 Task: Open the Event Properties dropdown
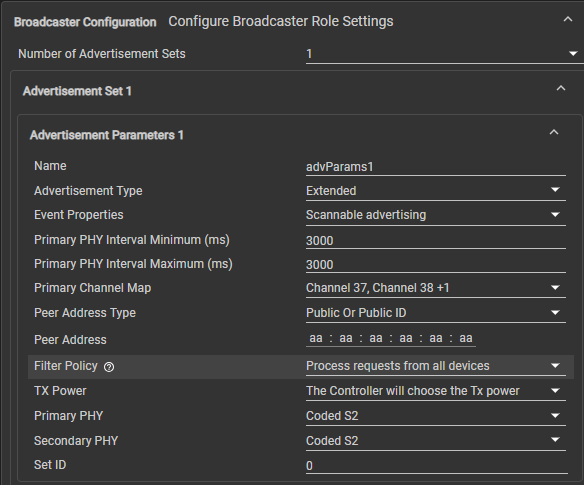[436, 215]
